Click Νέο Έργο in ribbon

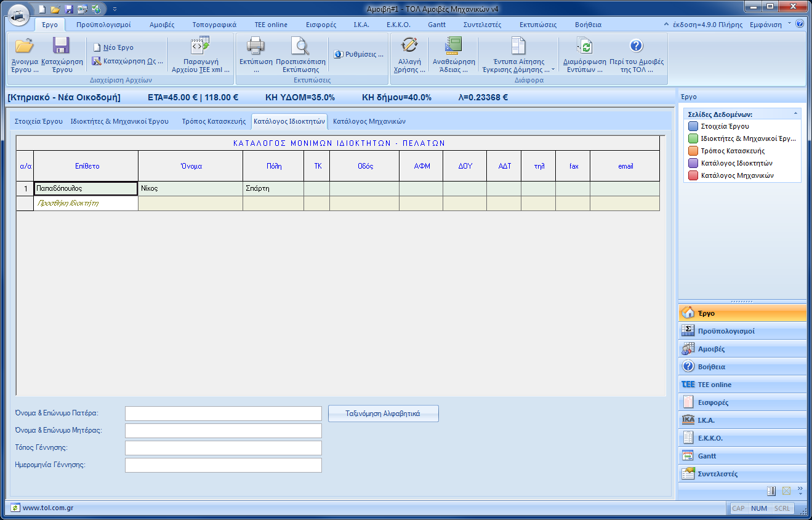113,47
